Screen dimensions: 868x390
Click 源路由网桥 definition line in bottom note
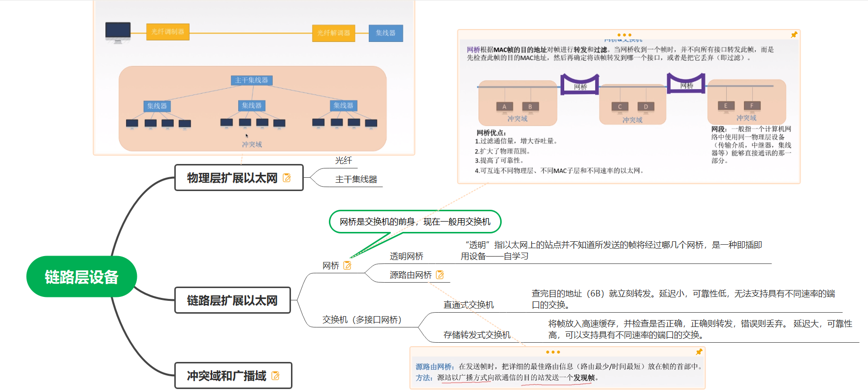tap(558, 367)
